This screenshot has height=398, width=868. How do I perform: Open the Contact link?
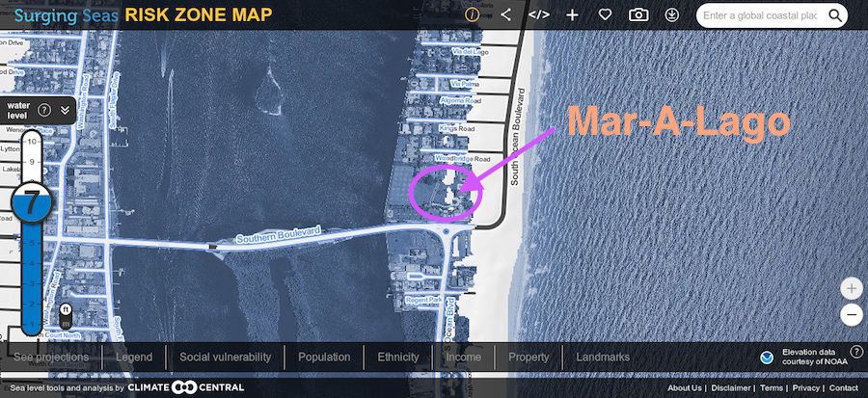(843, 388)
